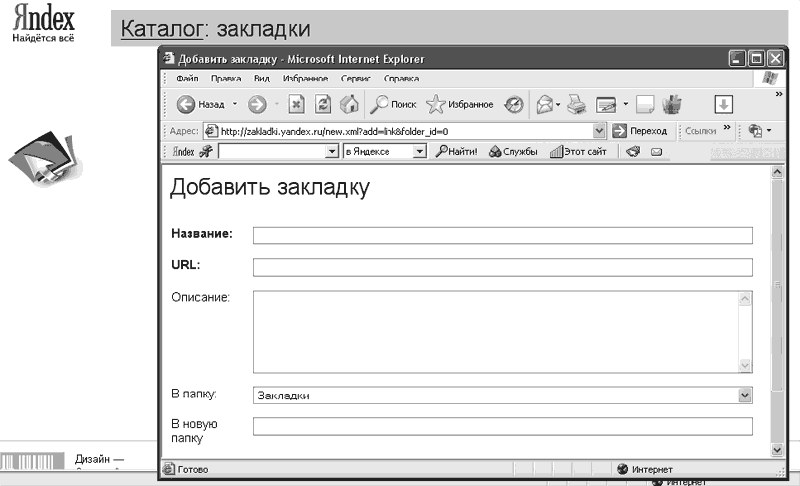
Task: Go to the home page icon
Action: coord(349,104)
